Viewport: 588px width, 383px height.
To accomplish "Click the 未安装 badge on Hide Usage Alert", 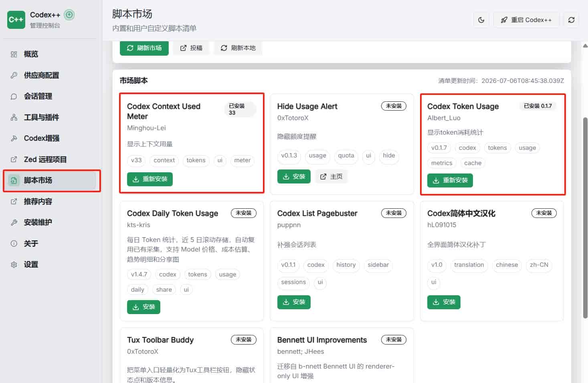I will (x=394, y=106).
